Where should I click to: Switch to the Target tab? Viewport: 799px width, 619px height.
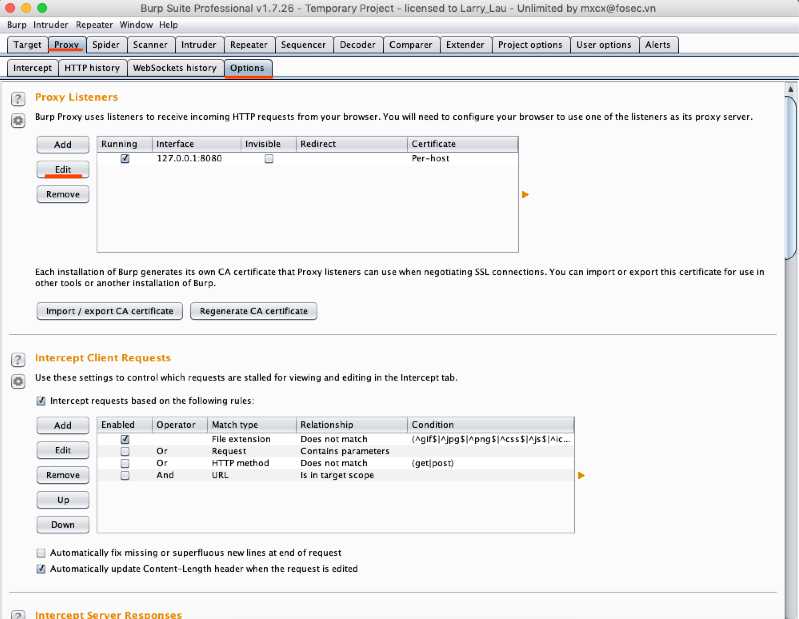28,45
